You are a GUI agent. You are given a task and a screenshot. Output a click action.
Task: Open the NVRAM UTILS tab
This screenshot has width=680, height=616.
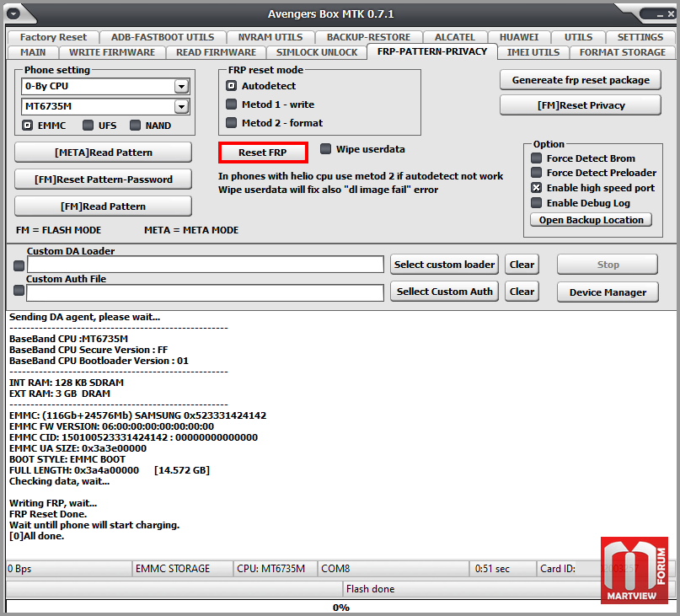[x=270, y=37]
